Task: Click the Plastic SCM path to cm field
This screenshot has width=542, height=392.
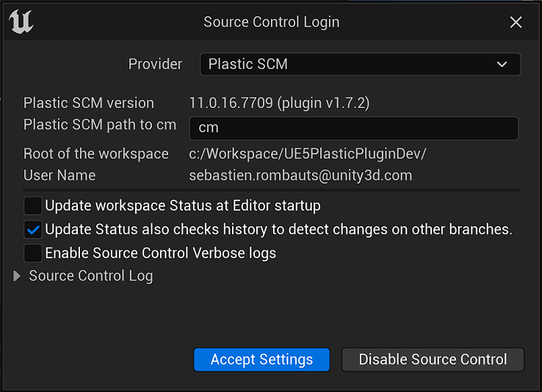Action: pyautogui.click(x=353, y=128)
